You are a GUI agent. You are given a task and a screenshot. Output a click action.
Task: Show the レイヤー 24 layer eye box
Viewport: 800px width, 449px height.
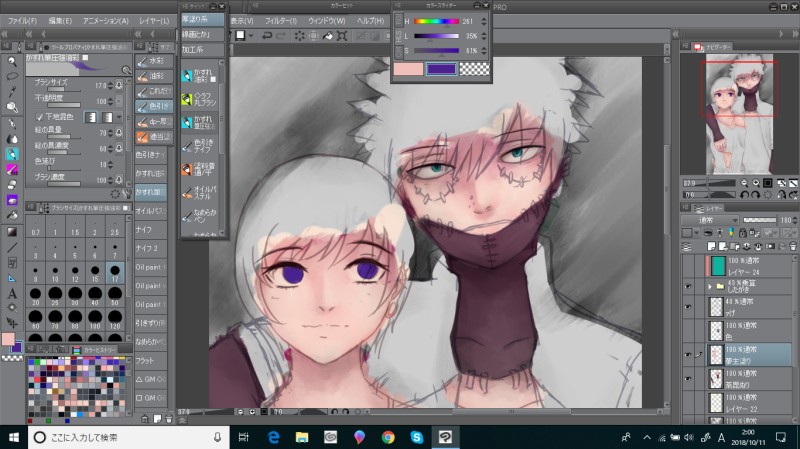(688, 266)
